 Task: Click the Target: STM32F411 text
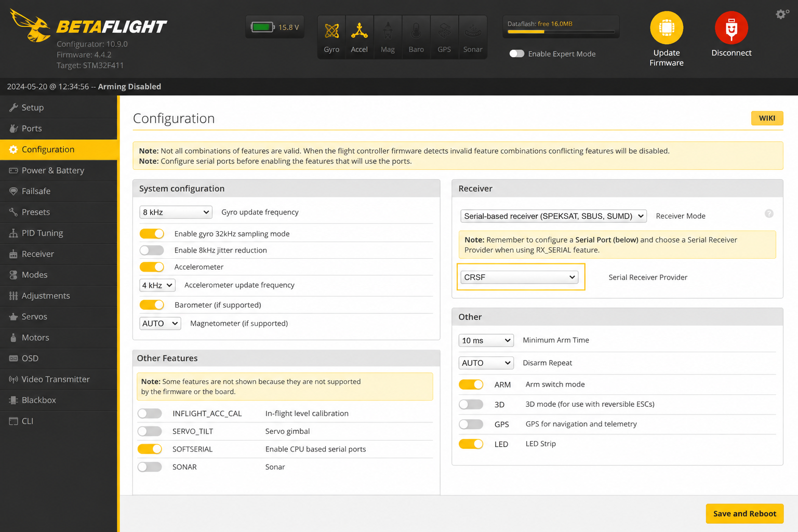[x=90, y=65]
